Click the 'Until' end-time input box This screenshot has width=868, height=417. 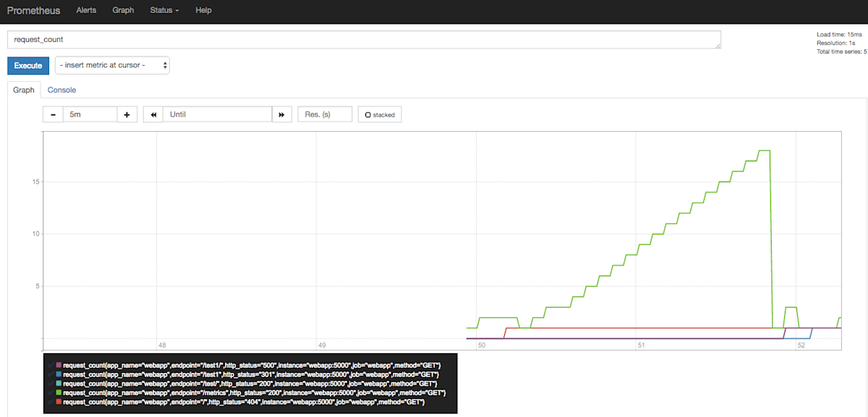217,114
